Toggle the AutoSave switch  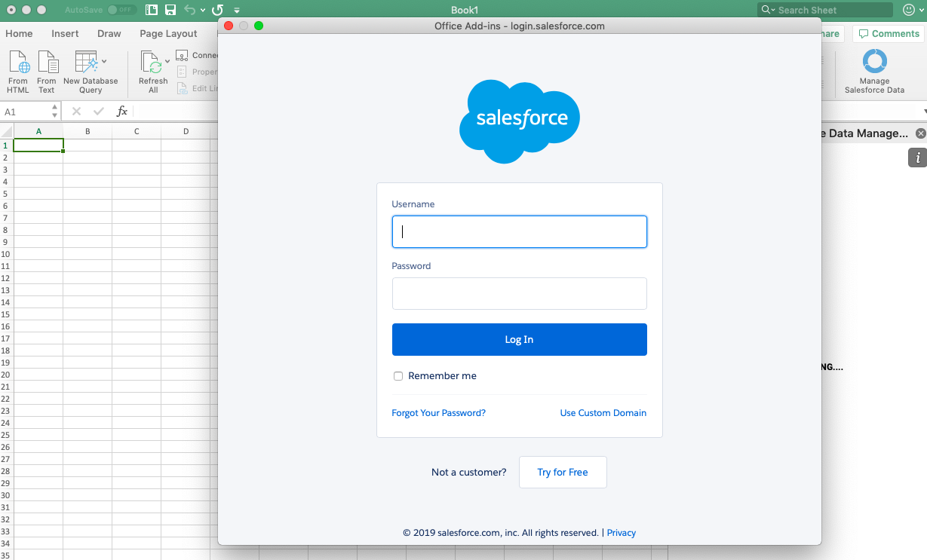[x=121, y=10]
